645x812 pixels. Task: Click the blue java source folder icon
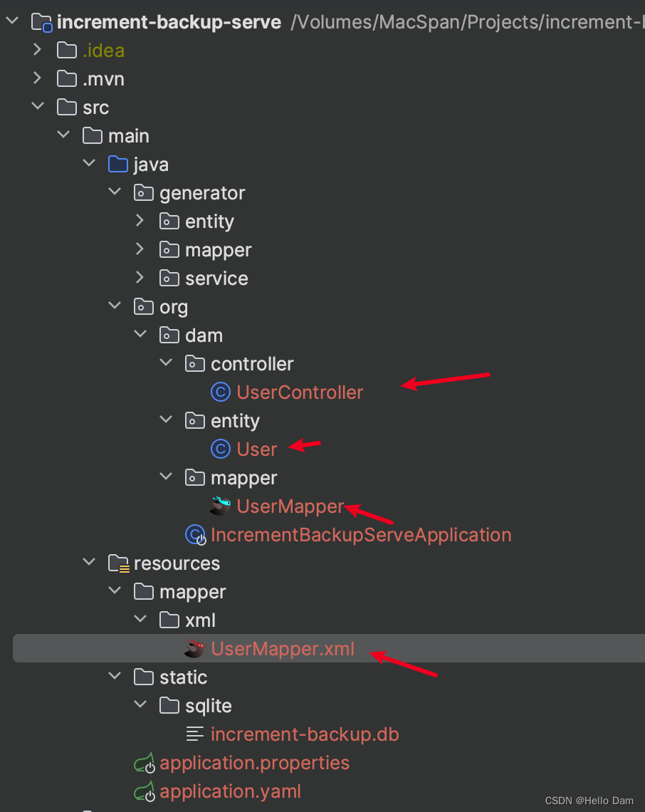click(118, 164)
